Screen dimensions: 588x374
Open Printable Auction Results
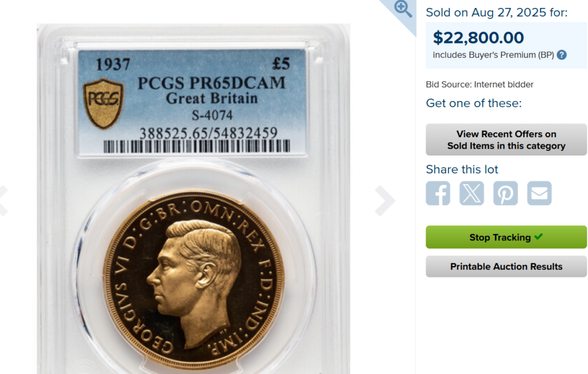(x=506, y=267)
